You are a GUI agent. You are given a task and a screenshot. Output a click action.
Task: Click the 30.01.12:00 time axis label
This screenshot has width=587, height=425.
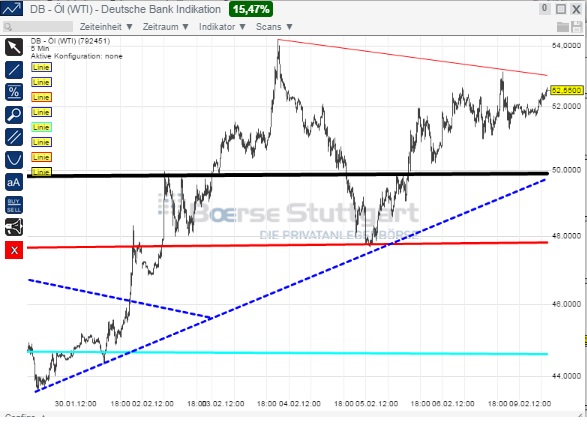point(76,404)
